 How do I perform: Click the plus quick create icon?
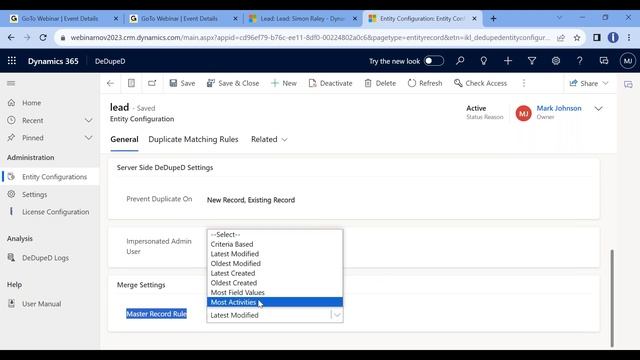click(508, 61)
